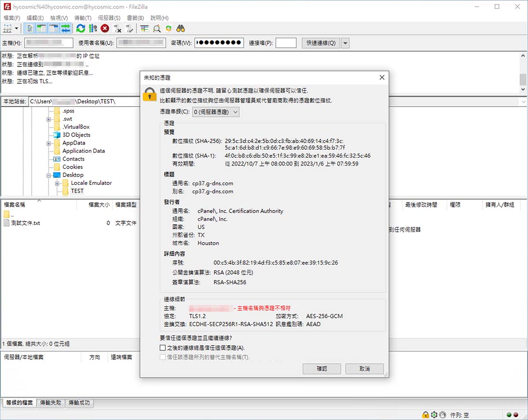The height and width of the screenshot is (420, 528).
Task: Collapse the Desktop folder node
Action: (49, 175)
